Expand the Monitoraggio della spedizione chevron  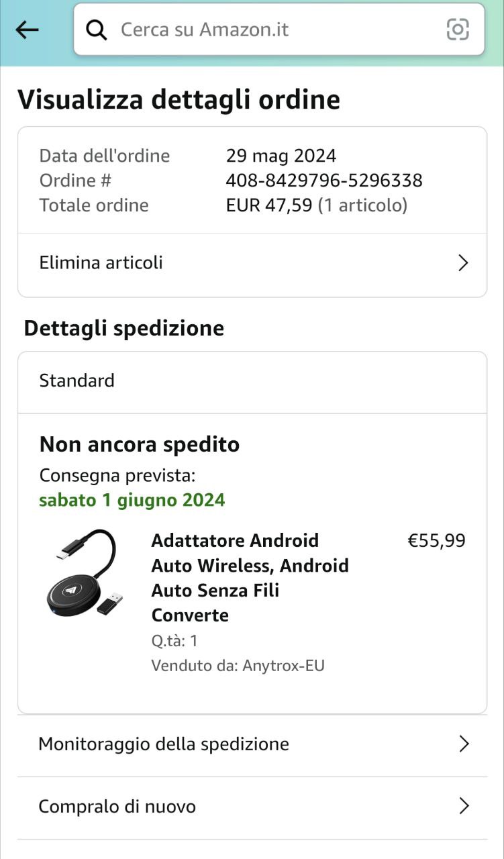point(463,744)
